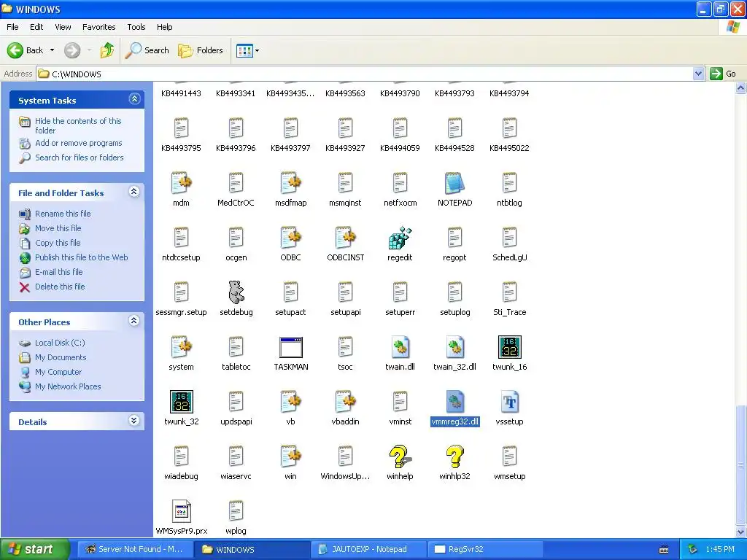Image resolution: width=747 pixels, height=560 pixels.
Task: Select the winhlp32 help icon
Action: 454,456
